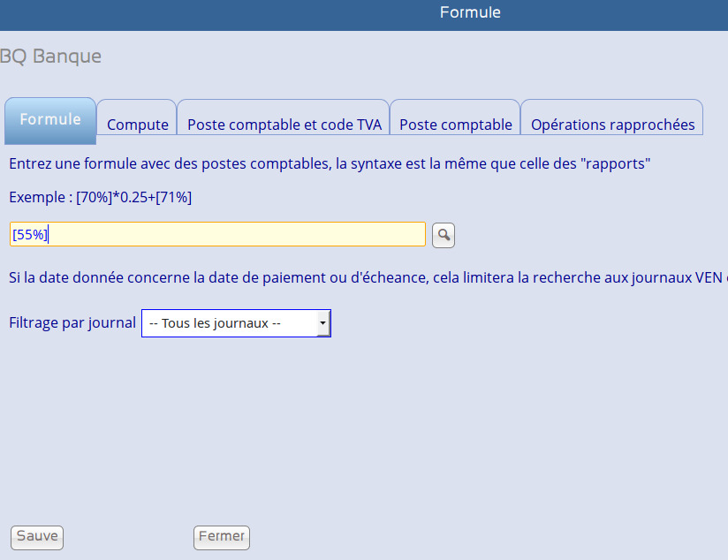Viewport: 728px width, 560px height.
Task: Close the dialog with Fermer button
Action: pyautogui.click(x=222, y=536)
